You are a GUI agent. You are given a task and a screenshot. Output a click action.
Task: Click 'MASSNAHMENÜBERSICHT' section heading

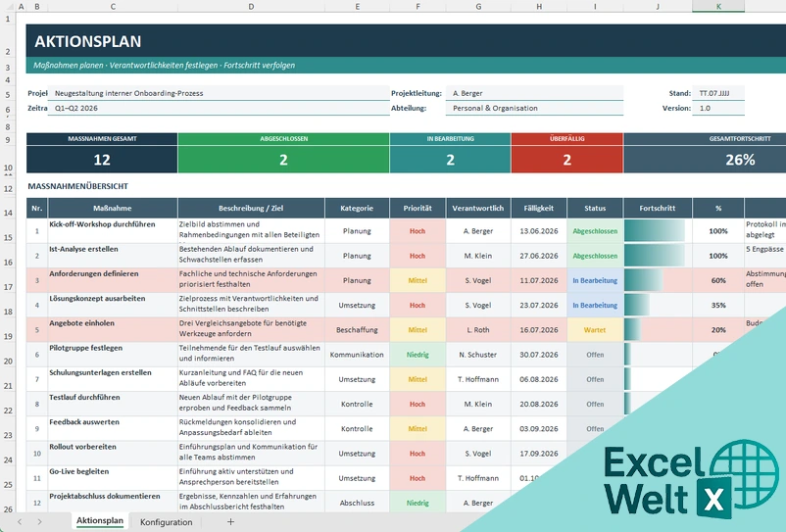click(78, 186)
